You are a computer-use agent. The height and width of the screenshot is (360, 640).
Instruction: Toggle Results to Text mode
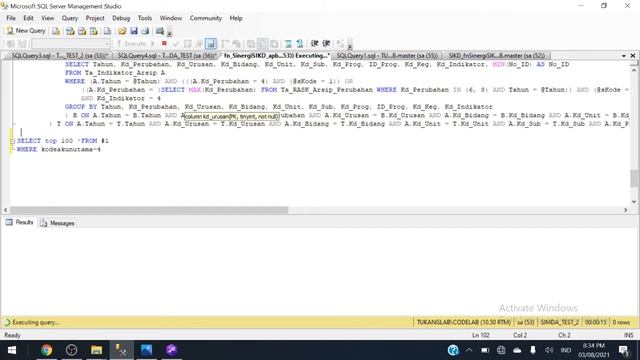click(251, 44)
